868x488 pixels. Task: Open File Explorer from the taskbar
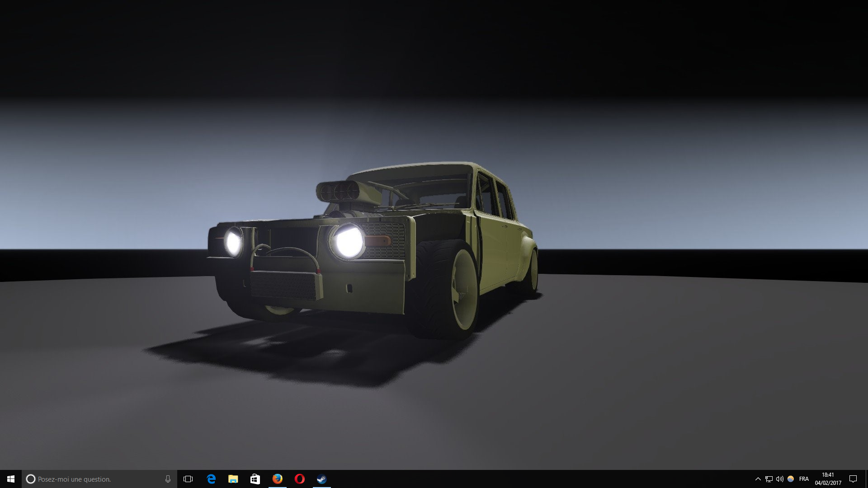[233, 479]
